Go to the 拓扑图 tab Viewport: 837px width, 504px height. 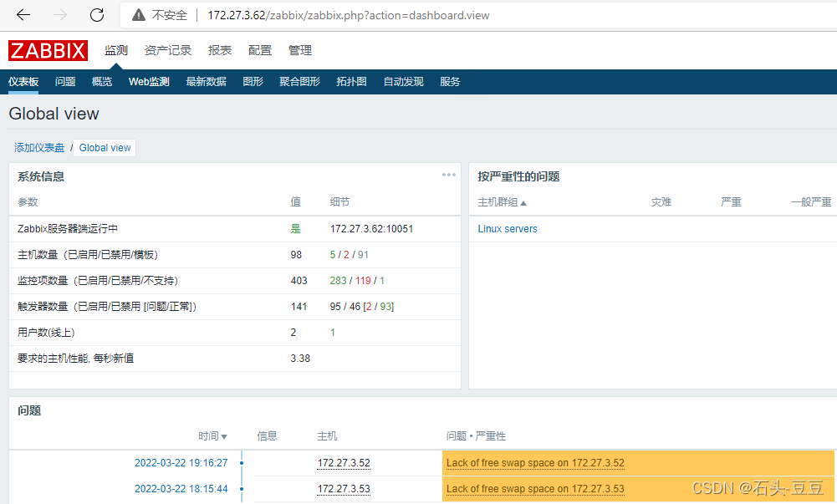(x=351, y=82)
